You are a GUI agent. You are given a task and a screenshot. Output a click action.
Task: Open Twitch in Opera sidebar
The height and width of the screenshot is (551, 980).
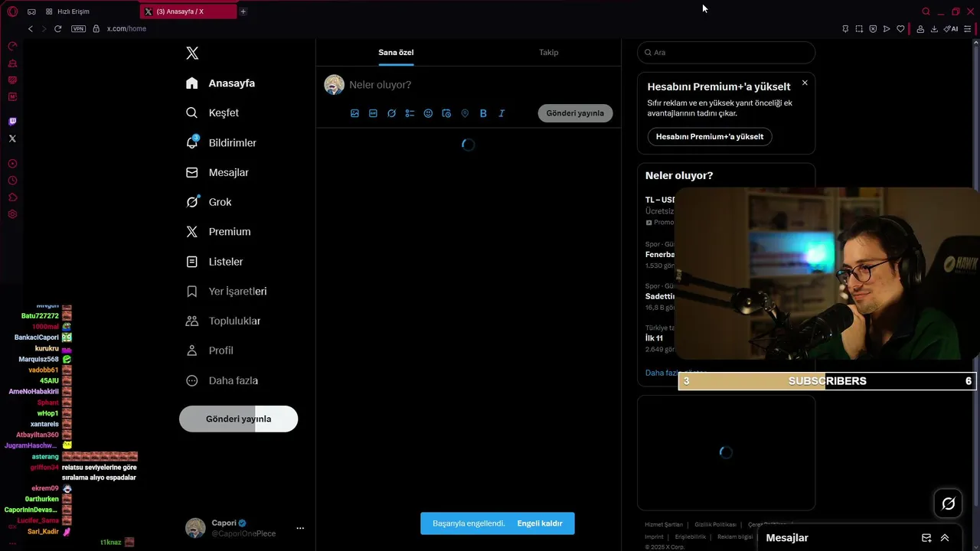tap(12, 122)
